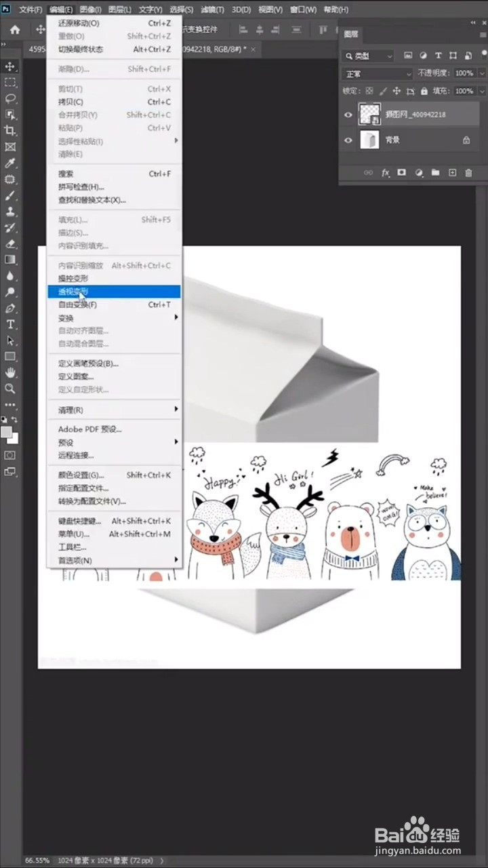Open the 滤镜(T) menu
This screenshot has width=488, height=868.
(x=212, y=10)
